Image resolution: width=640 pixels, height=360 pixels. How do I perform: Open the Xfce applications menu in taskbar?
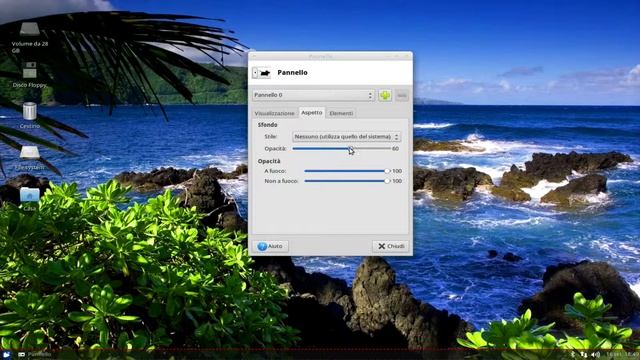click(6, 354)
